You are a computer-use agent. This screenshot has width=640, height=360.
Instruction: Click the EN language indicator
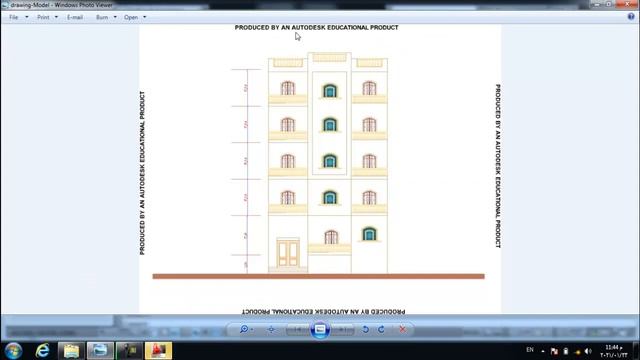pyautogui.click(x=530, y=350)
